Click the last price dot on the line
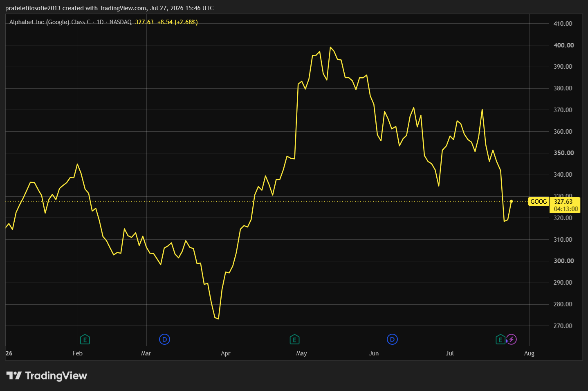The height and width of the screenshot is (391, 588). (x=511, y=201)
